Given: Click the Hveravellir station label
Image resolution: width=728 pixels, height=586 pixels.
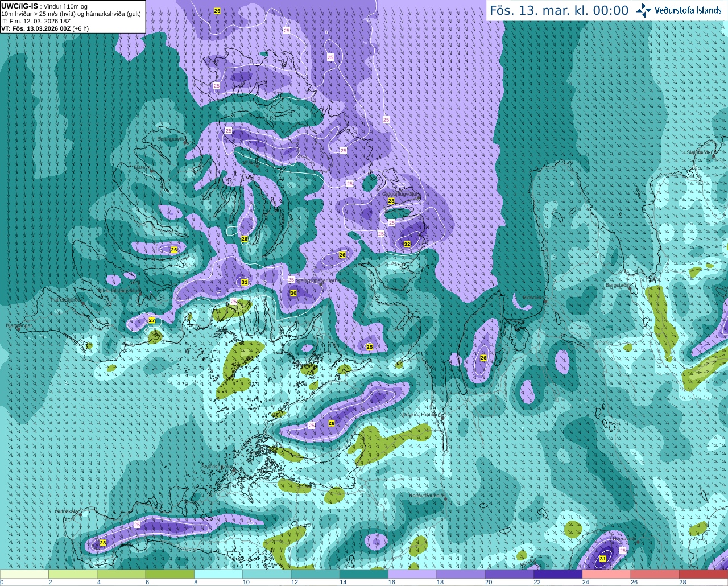Looking at the screenshot, I should [x=624, y=538].
